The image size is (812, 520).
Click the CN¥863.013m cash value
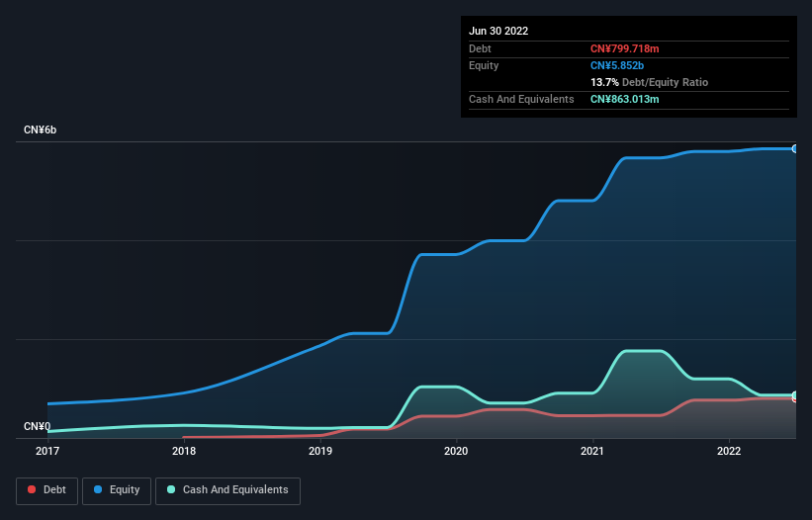[x=624, y=99]
